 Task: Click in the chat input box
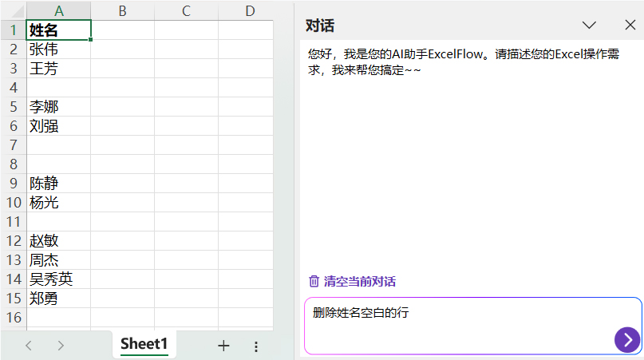point(455,323)
